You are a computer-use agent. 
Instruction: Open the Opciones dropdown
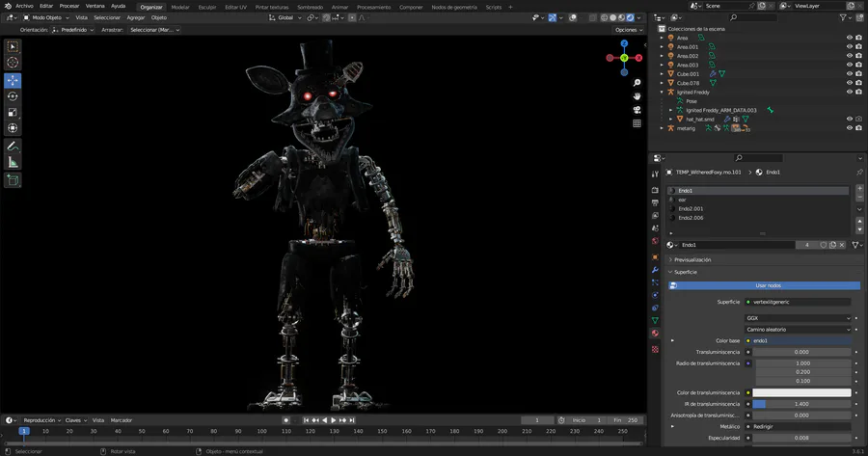[x=628, y=30]
